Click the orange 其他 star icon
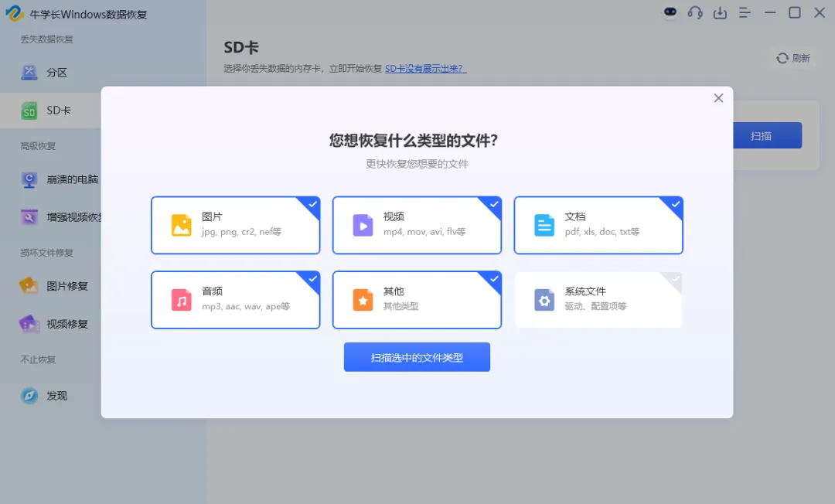Image resolution: width=835 pixels, height=504 pixels. [363, 300]
